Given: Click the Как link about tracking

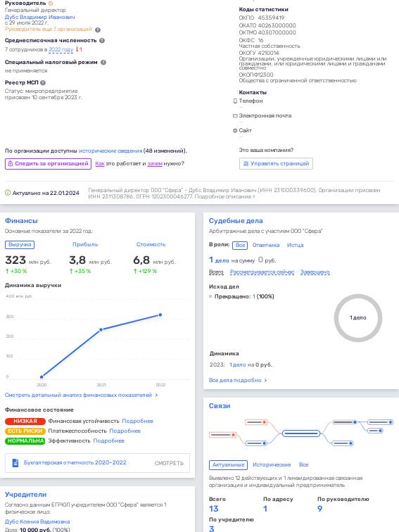Looking at the screenshot, I should (100, 163).
